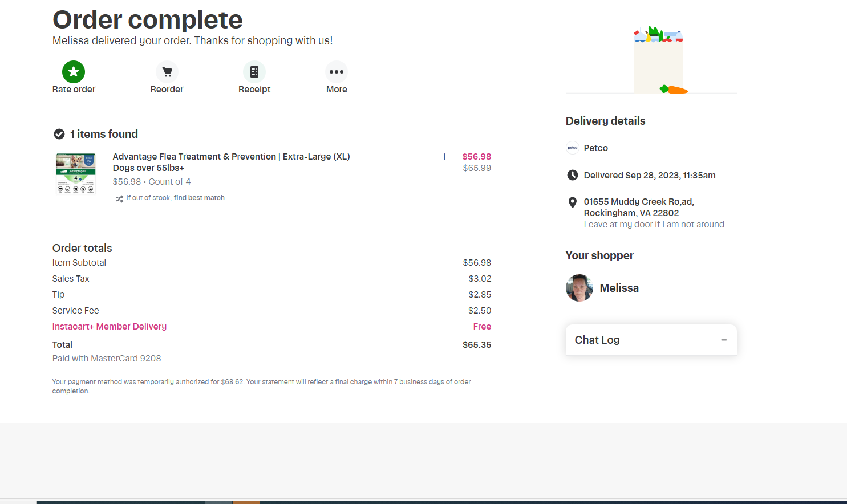Click Paid with MasterCard 9208 text
The width and height of the screenshot is (847, 504).
point(107,358)
